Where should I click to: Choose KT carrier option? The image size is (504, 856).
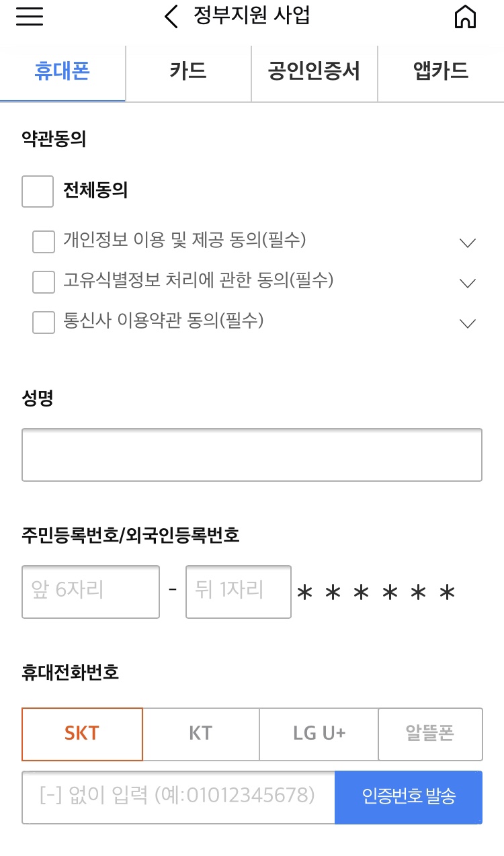pos(201,734)
